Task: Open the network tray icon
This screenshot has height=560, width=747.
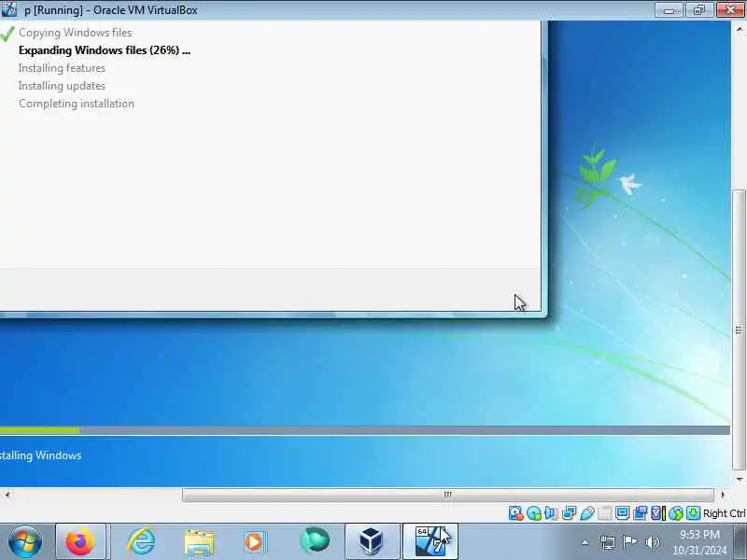Action: pos(608,542)
